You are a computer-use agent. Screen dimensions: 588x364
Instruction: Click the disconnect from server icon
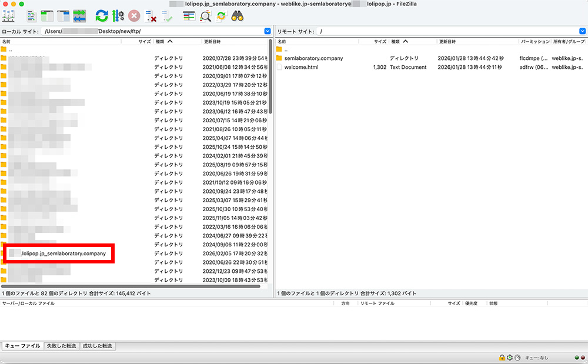click(x=151, y=16)
